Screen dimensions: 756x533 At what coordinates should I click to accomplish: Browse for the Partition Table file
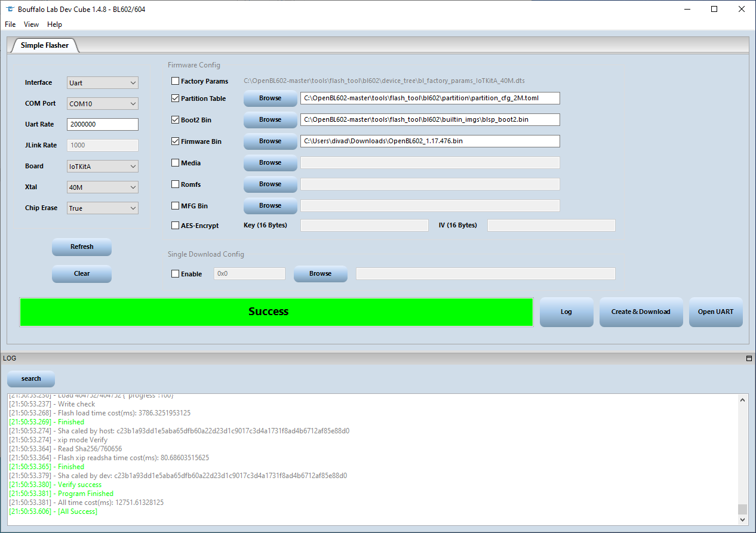tap(270, 98)
